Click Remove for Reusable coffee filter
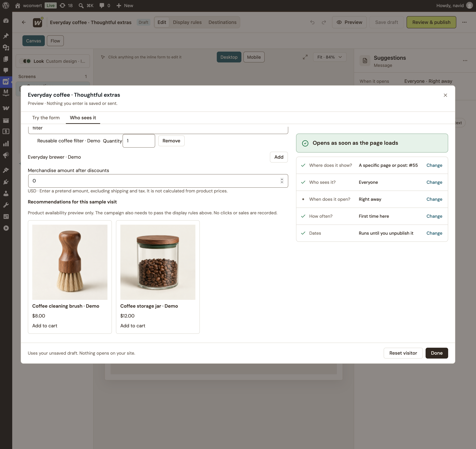 coord(171,141)
